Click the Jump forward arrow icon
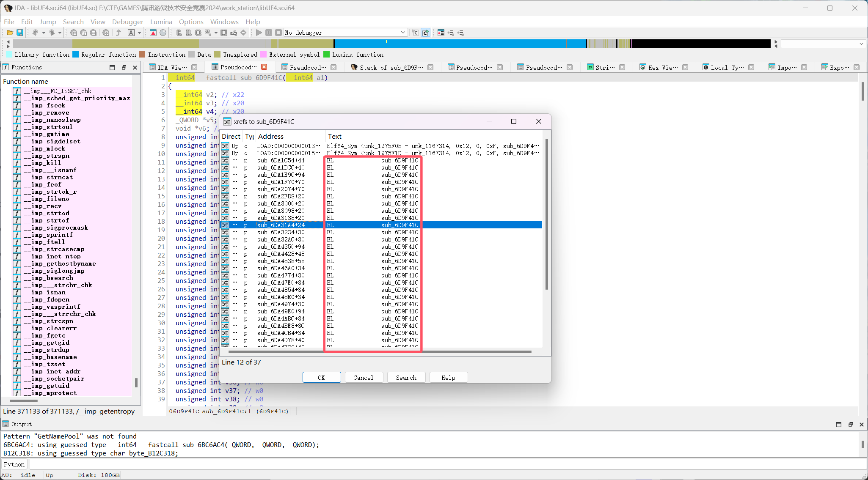 (52, 33)
